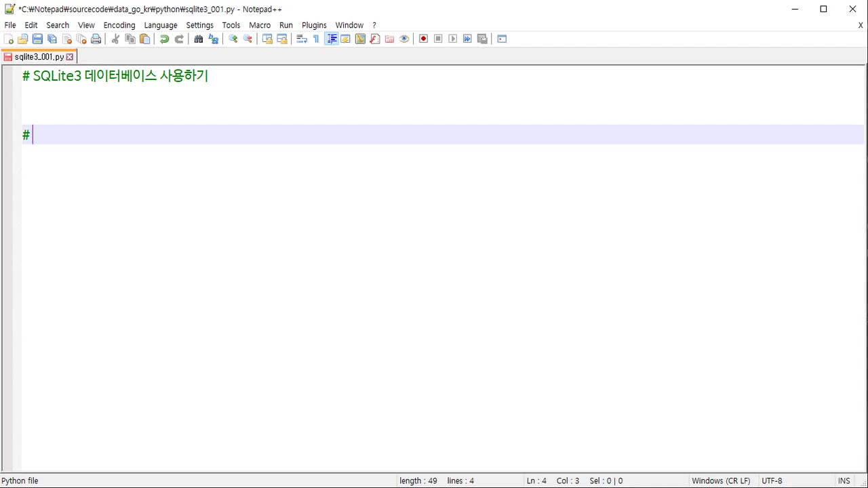Click UTF-8 encoding in status bar
The image size is (868, 488).
click(772, 481)
